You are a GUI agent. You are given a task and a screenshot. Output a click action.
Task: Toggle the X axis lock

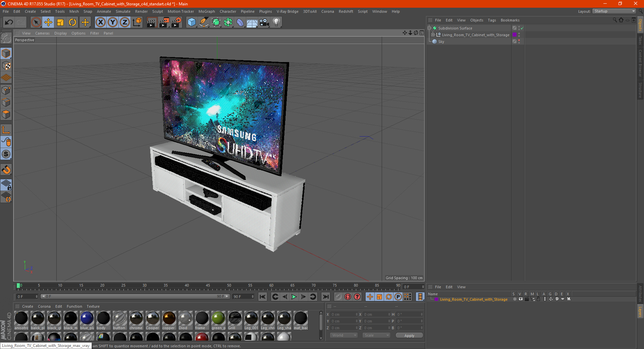(x=100, y=22)
